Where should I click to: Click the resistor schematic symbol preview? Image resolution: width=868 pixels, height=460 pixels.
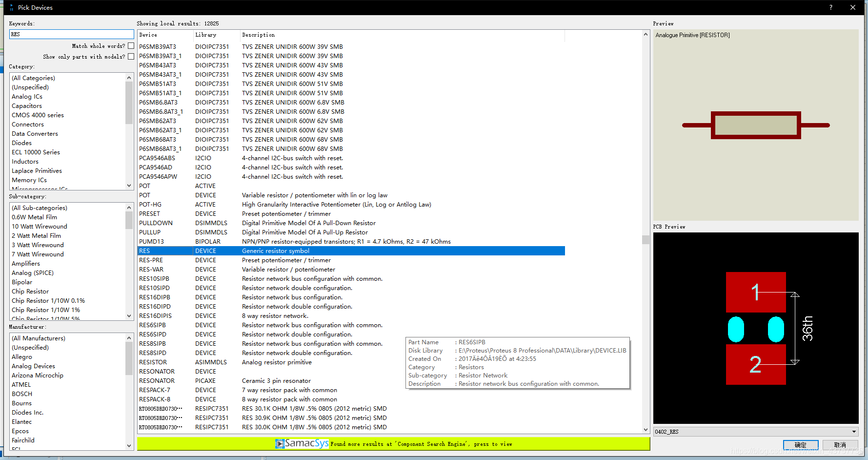[x=756, y=125]
